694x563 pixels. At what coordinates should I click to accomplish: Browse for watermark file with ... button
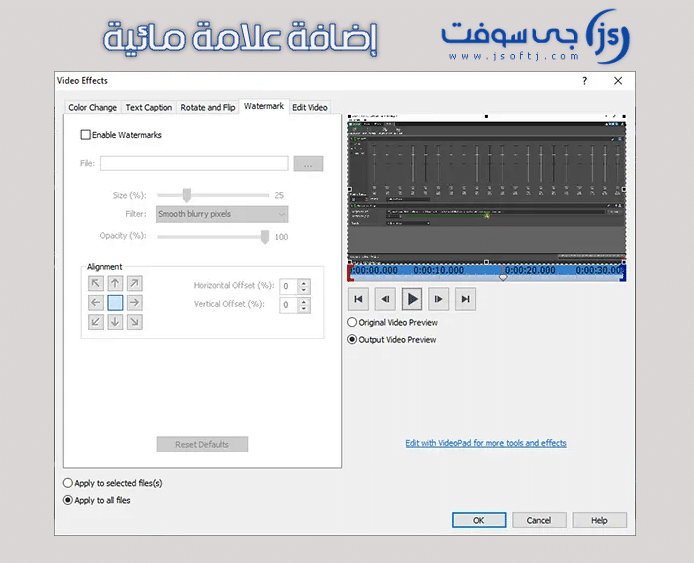coord(308,164)
